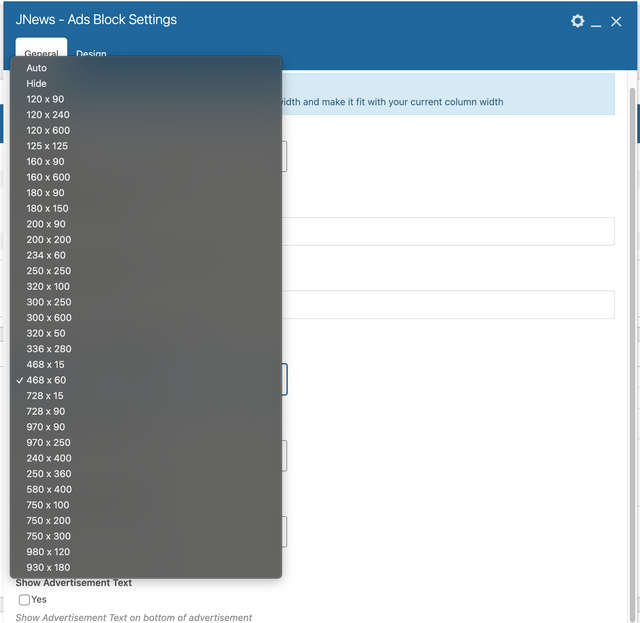Choose 200 x 90 from list

coord(146,224)
